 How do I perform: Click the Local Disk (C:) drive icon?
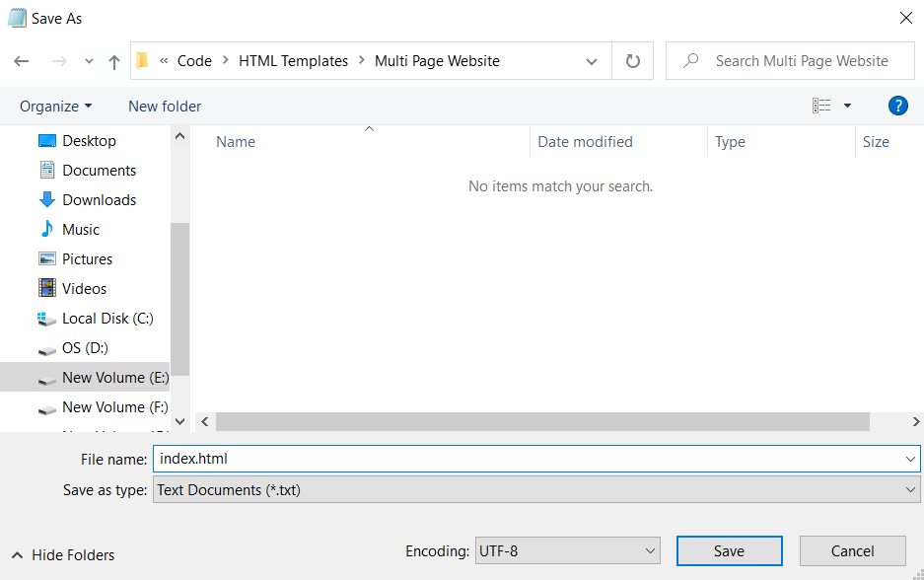click(46, 319)
